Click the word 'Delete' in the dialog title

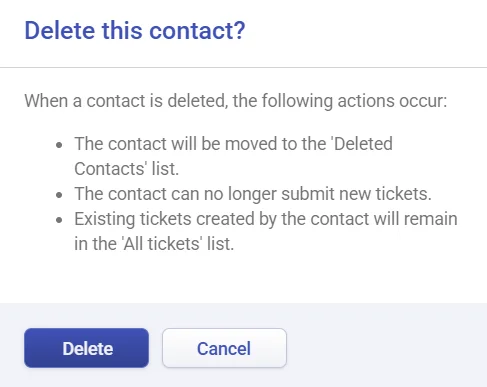point(60,31)
